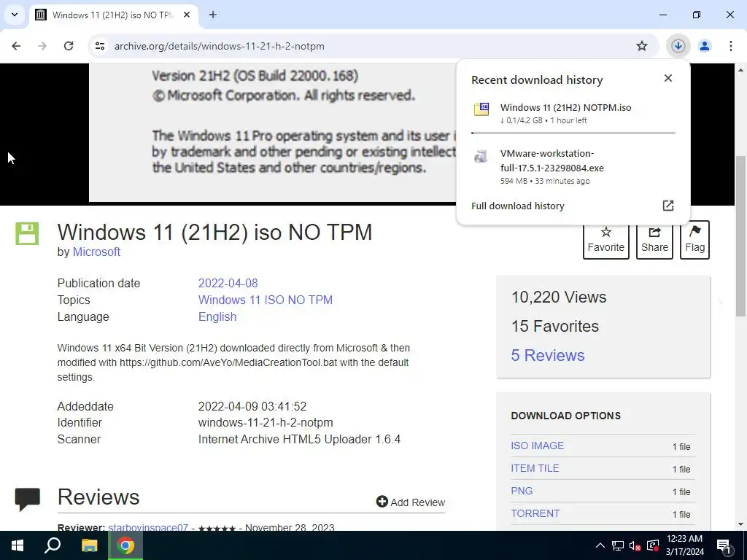Viewport: 747px width, 560px height.
Task: Click the page vertical scrollbar thumb
Action: coord(741,236)
